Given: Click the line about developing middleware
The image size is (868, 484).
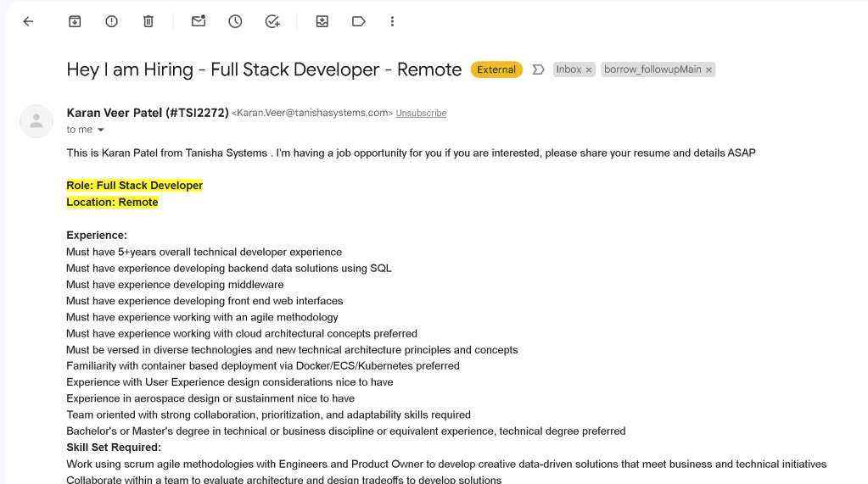Looking at the screenshot, I should 175,285.
